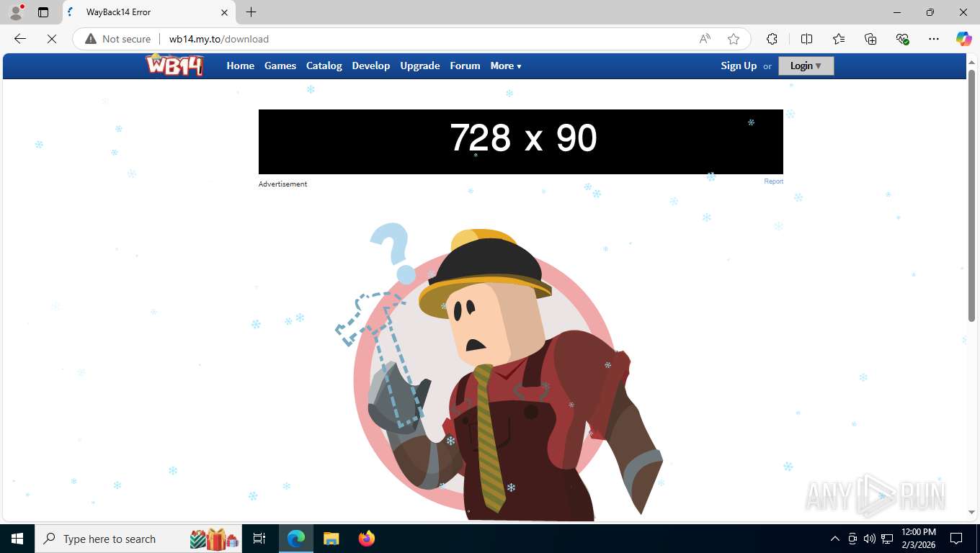The image size is (980, 553).
Task: Open the volume control
Action: [x=870, y=539]
